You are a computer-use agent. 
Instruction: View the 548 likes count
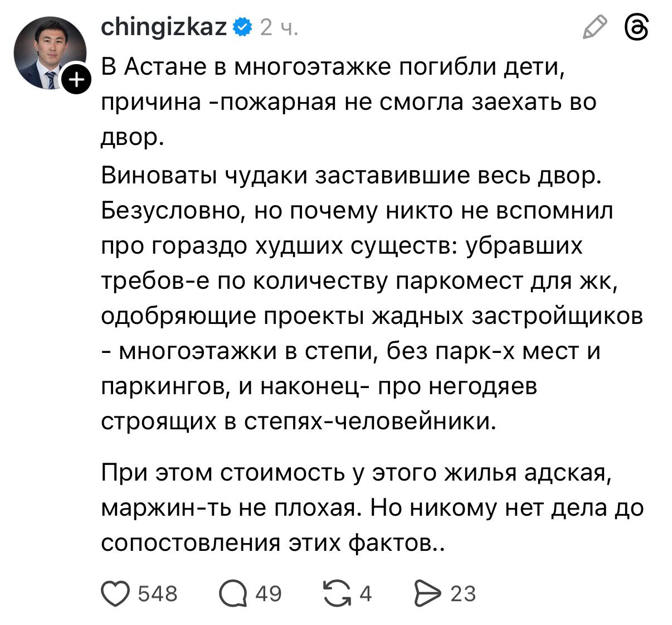(158, 594)
